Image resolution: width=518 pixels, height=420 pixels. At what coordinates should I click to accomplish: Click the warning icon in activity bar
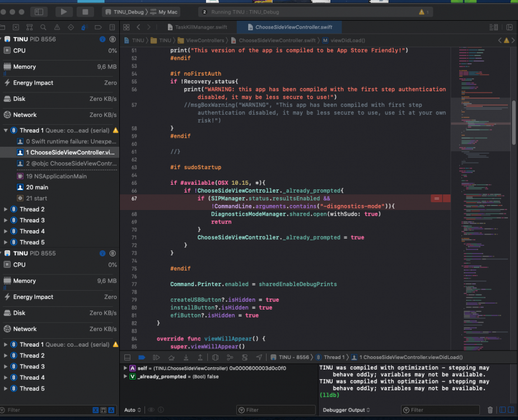[x=422, y=12]
